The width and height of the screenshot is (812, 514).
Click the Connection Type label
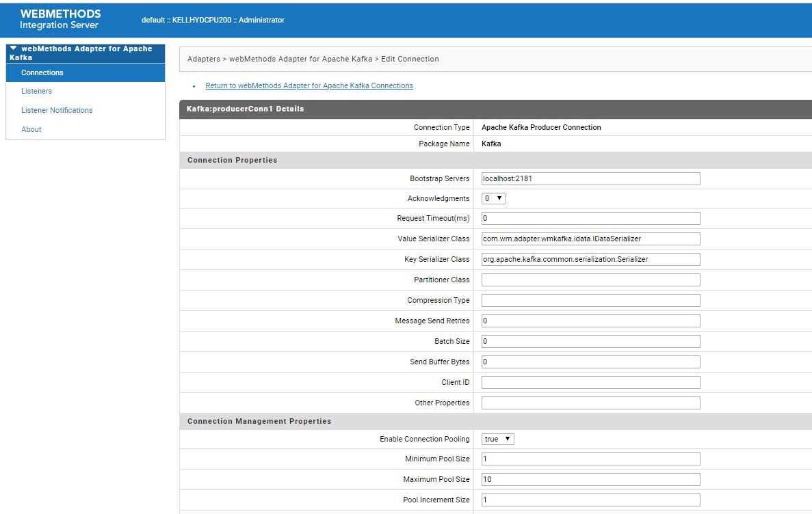tap(442, 127)
